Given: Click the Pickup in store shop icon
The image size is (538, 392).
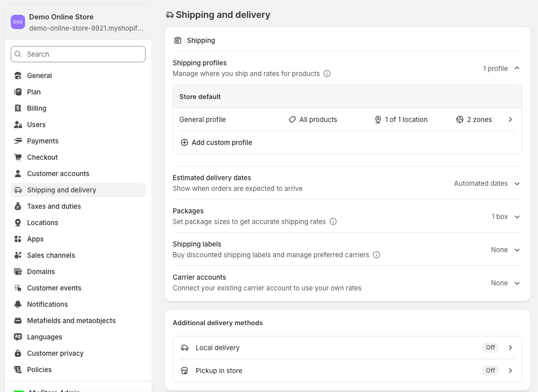Looking at the screenshot, I should click(x=184, y=371).
